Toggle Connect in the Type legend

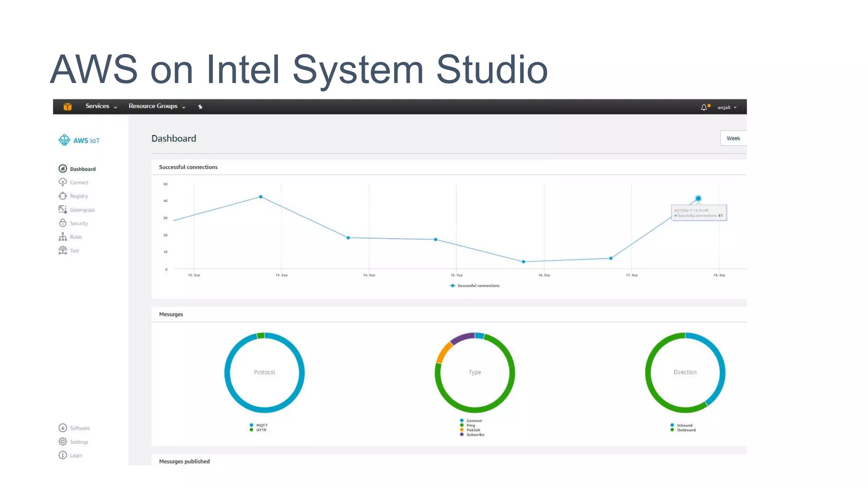471,421
